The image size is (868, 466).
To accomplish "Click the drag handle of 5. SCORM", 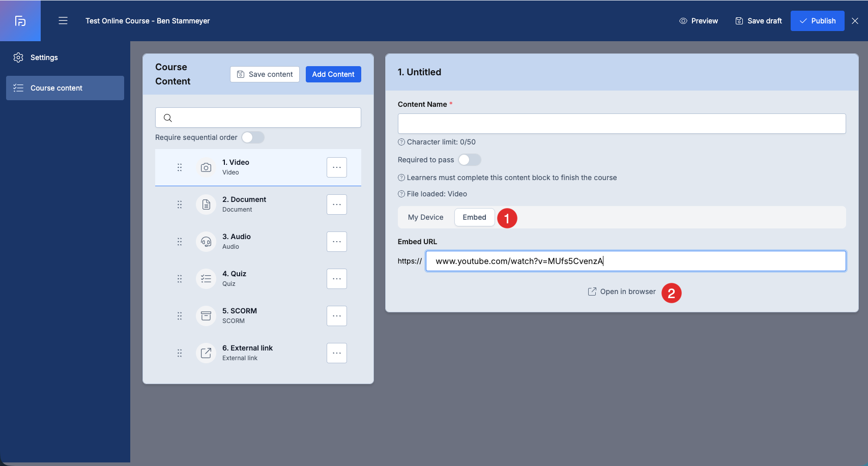I will [180, 316].
